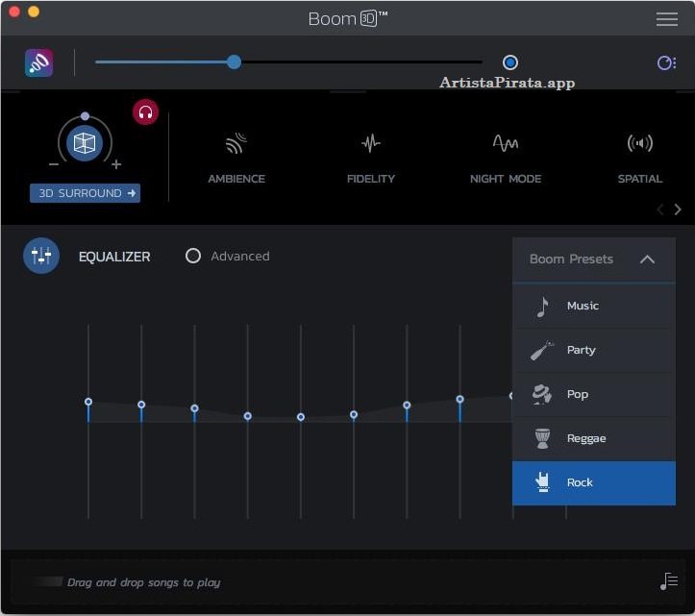The height and width of the screenshot is (616, 695).
Task: Click the volume slider knob
Action: (234, 62)
